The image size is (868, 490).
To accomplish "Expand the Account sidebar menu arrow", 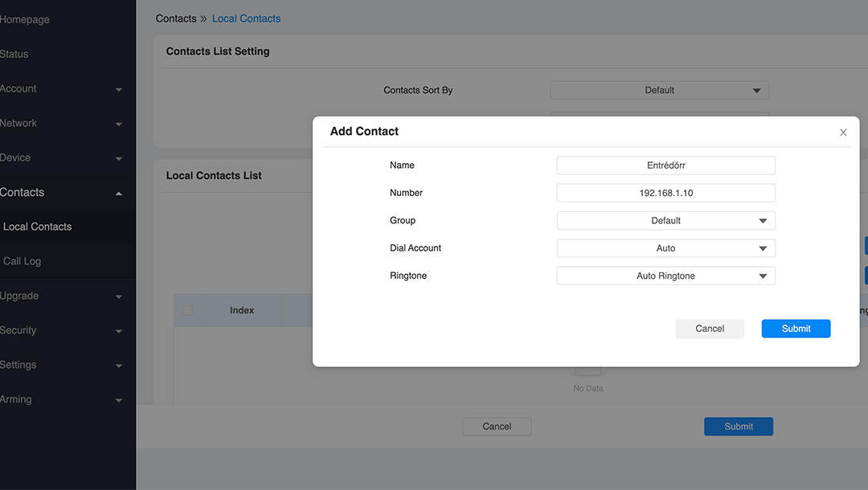I will 119,89.
